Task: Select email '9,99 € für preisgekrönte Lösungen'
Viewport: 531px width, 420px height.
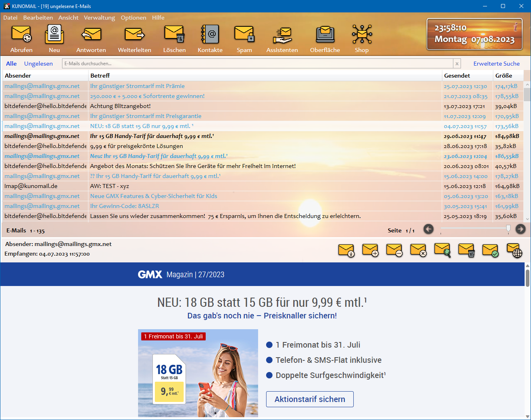Action: pos(263,146)
